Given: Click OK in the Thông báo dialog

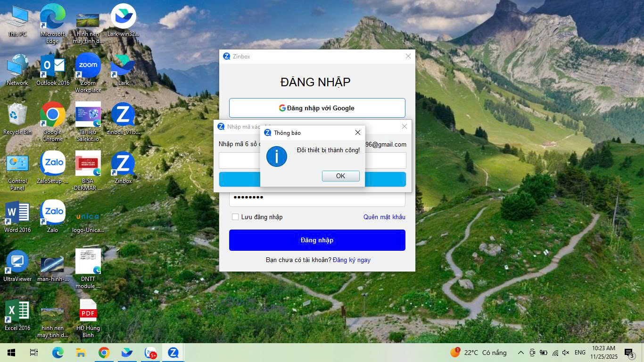Looking at the screenshot, I should tap(340, 176).
